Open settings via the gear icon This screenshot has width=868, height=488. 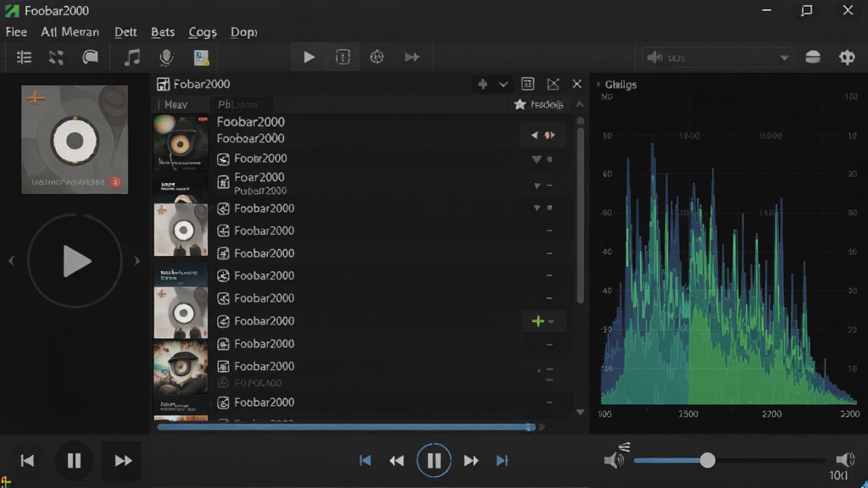coord(847,57)
